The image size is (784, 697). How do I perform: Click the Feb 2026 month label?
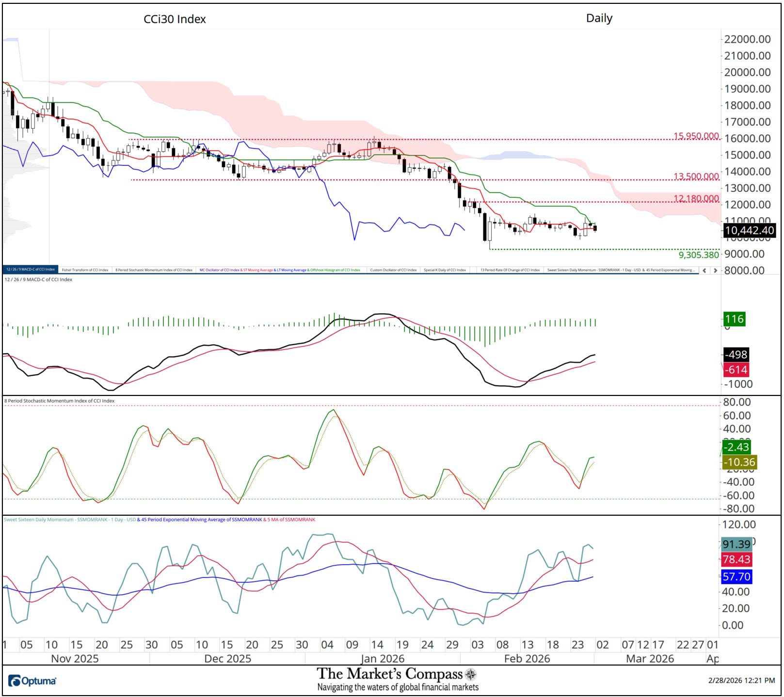coord(527,659)
